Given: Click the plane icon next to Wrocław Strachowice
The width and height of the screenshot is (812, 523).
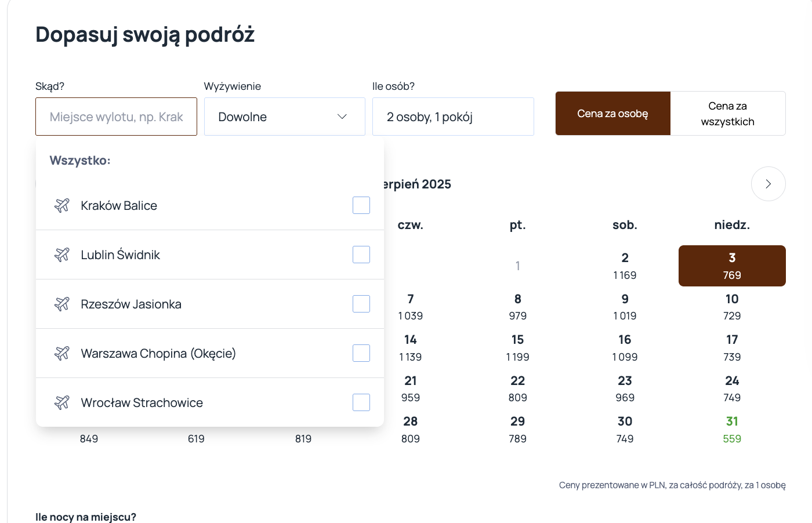Looking at the screenshot, I should [61, 402].
